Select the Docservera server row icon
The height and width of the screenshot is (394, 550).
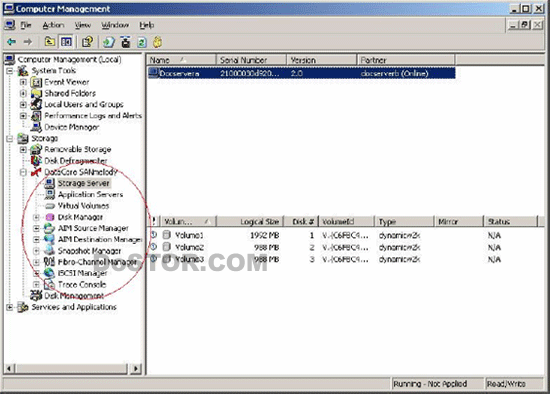(153, 73)
